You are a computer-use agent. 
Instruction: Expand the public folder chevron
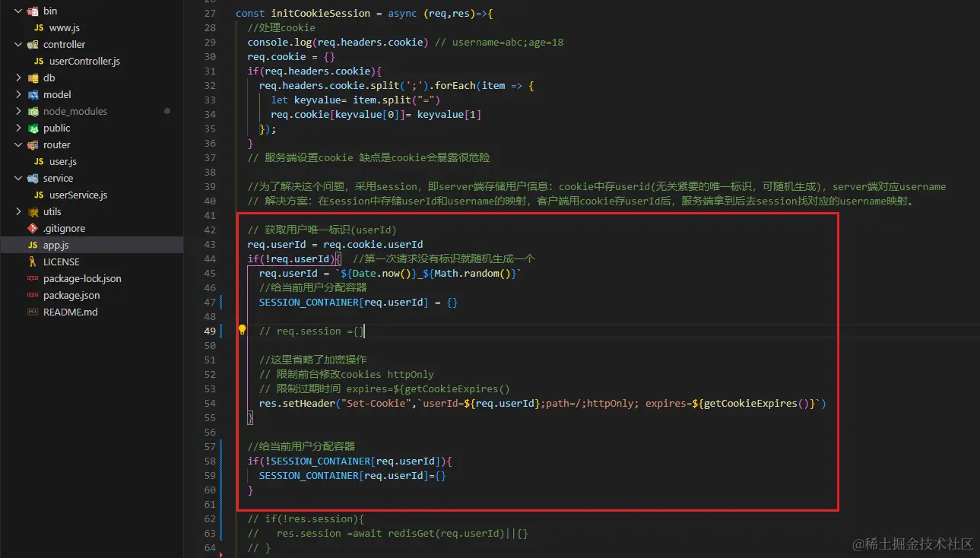pos(18,128)
